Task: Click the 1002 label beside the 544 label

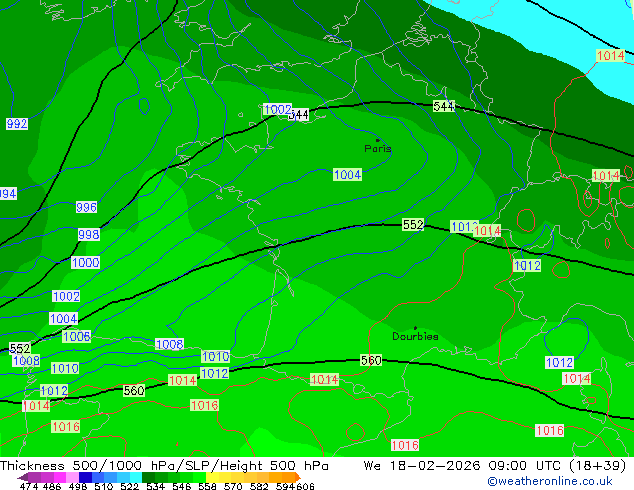Action: pos(277,109)
